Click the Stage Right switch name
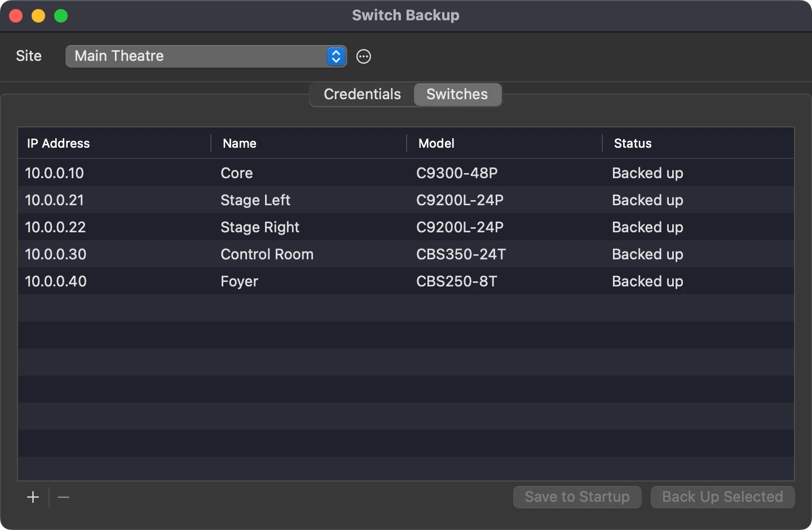812x530 pixels. point(260,227)
